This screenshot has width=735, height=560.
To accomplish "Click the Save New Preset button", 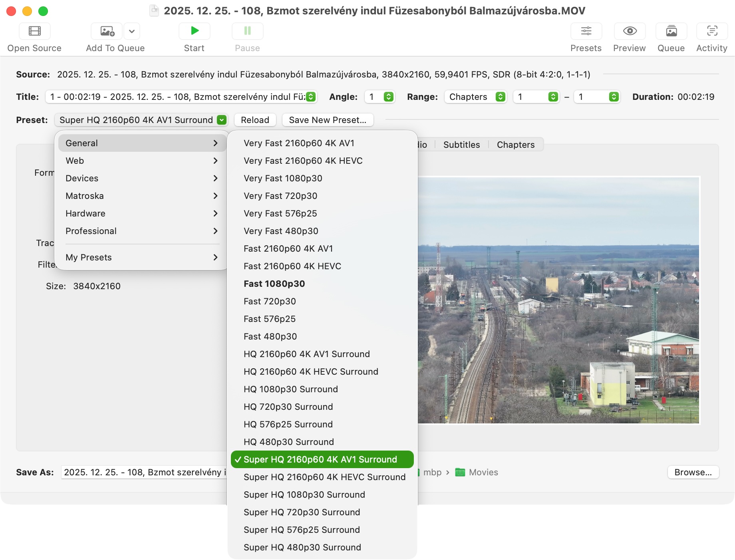I will [328, 120].
